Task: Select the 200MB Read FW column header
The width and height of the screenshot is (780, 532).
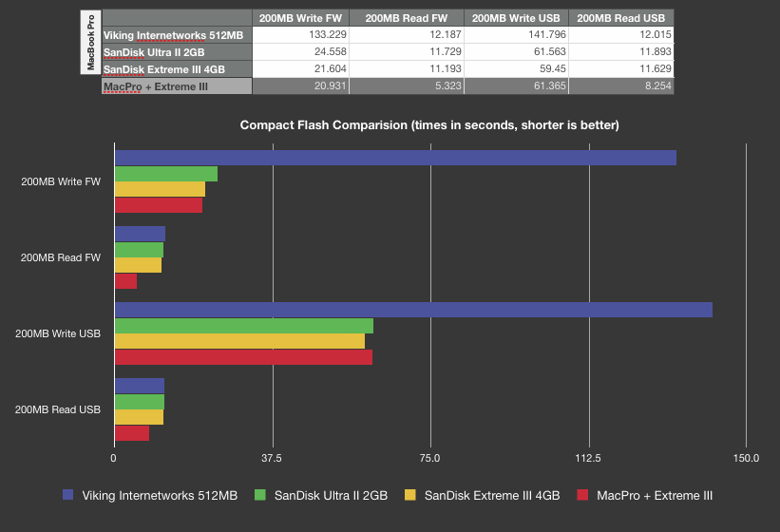Action: [406, 18]
